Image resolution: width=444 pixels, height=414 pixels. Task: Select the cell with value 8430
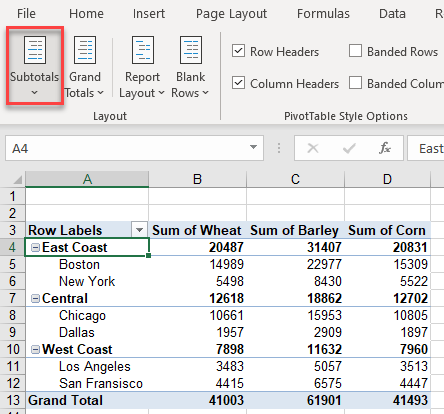coord(295,281)
